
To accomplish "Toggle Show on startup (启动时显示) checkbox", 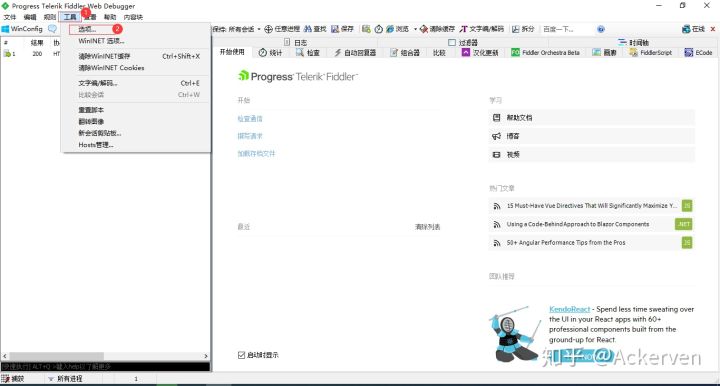I will tap(241, 355).
